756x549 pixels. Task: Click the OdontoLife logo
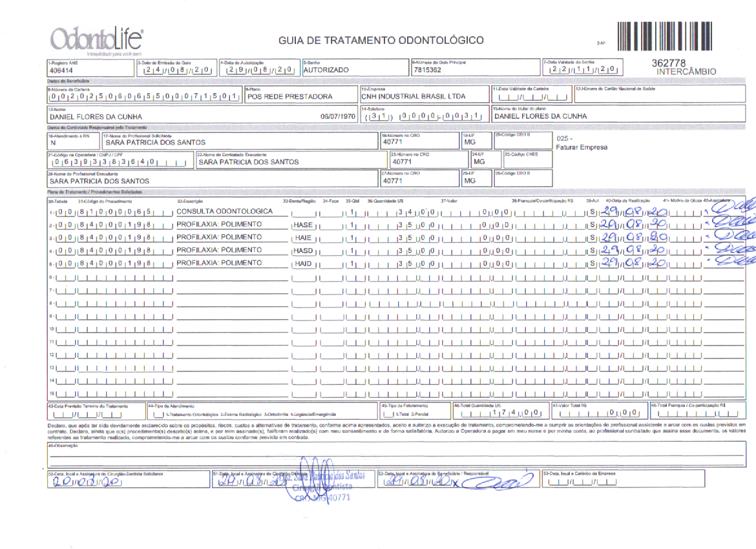(96, 41)
